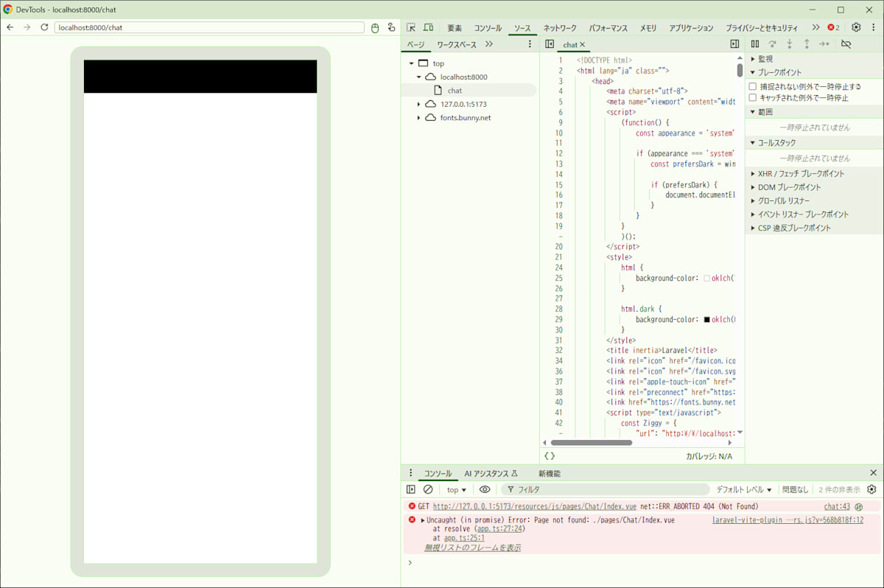This screenshot has width=884, height=588.
Task: Click the step out of function icon
Action: (807, 44)
